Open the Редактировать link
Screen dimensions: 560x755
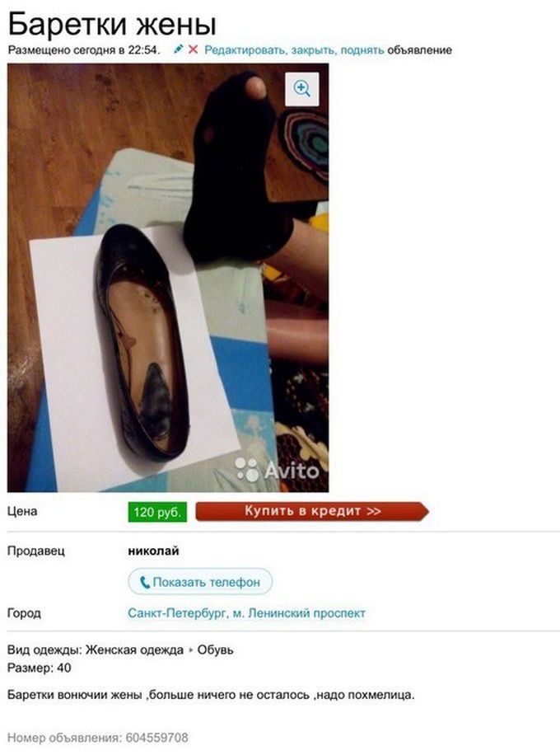pos(246,50)
